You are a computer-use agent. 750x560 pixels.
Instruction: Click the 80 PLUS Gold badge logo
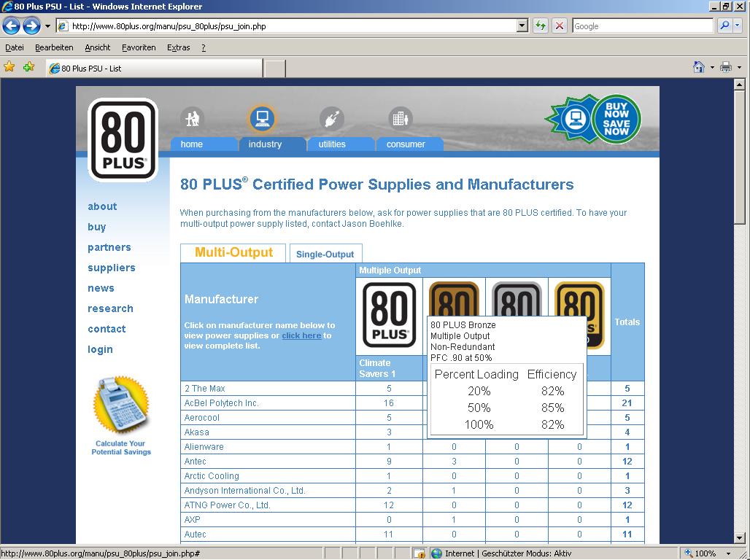(x=580, y=299)
